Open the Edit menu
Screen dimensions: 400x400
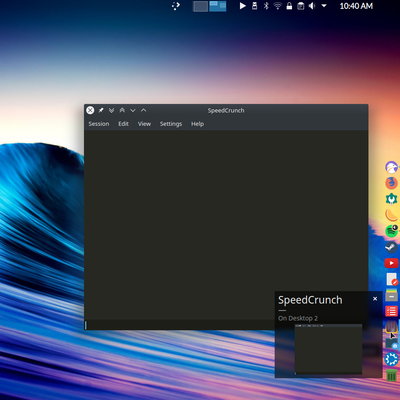pos(123,124)
